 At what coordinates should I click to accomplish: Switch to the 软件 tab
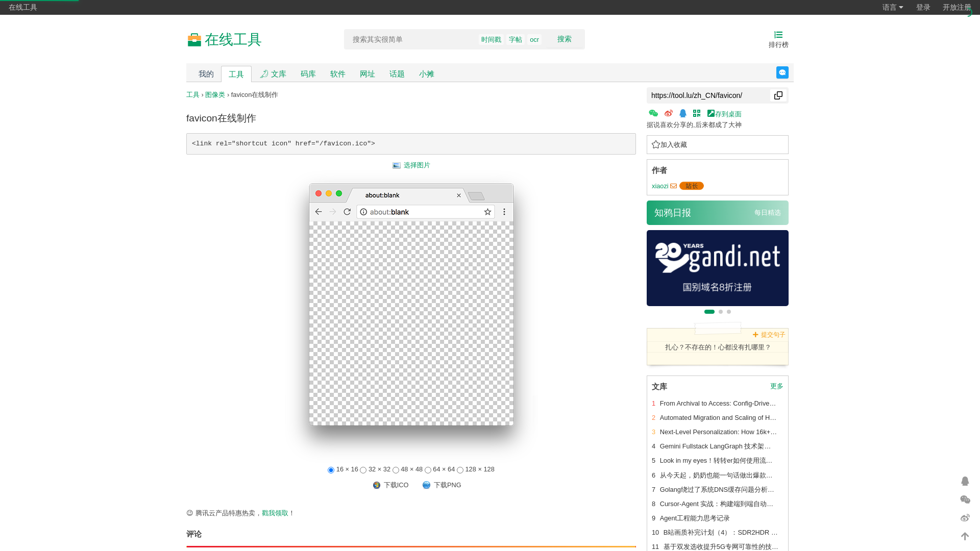coord(337,74)
